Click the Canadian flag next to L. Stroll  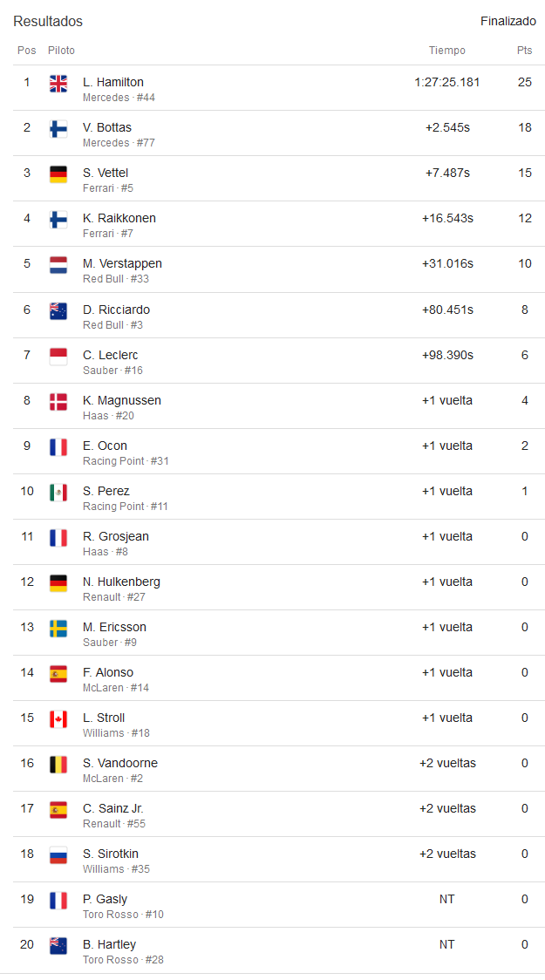pos(58,719)
